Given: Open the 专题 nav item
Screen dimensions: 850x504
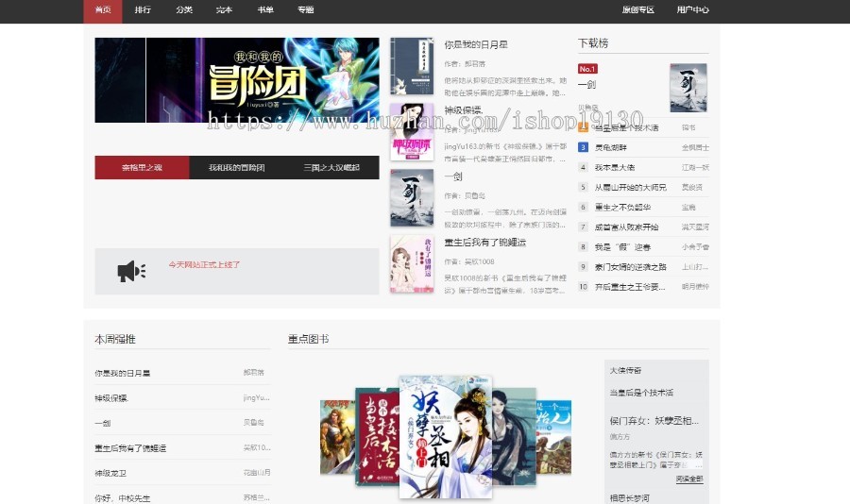Looking at the screenshot, I should click(x=306, y=9).
